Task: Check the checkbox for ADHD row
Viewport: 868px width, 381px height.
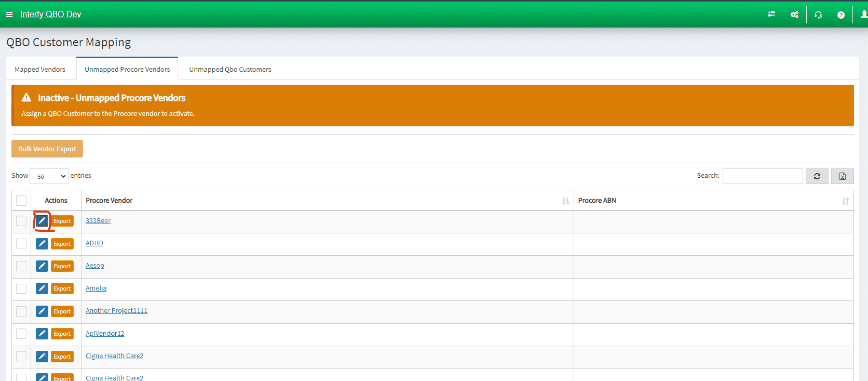Action: click(21, 244)
